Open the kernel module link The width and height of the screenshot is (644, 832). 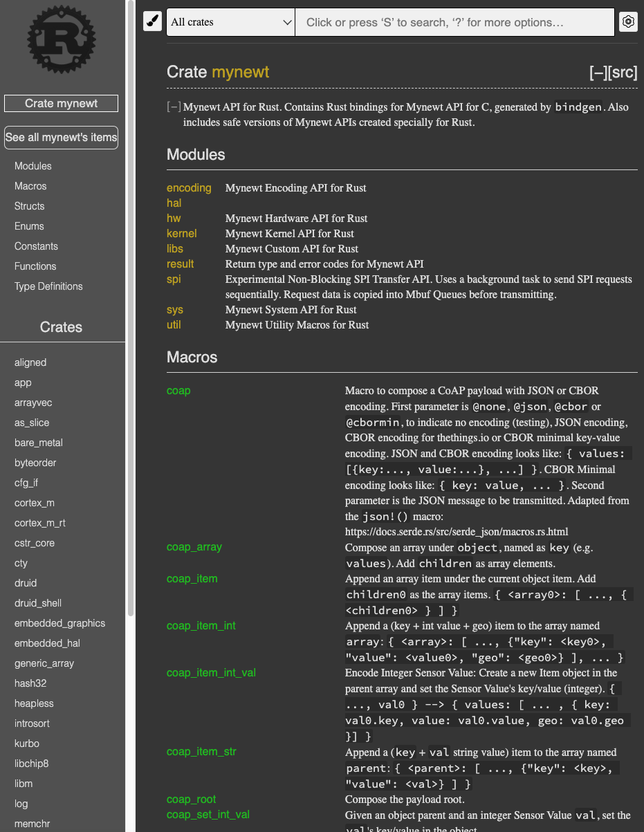181,234
